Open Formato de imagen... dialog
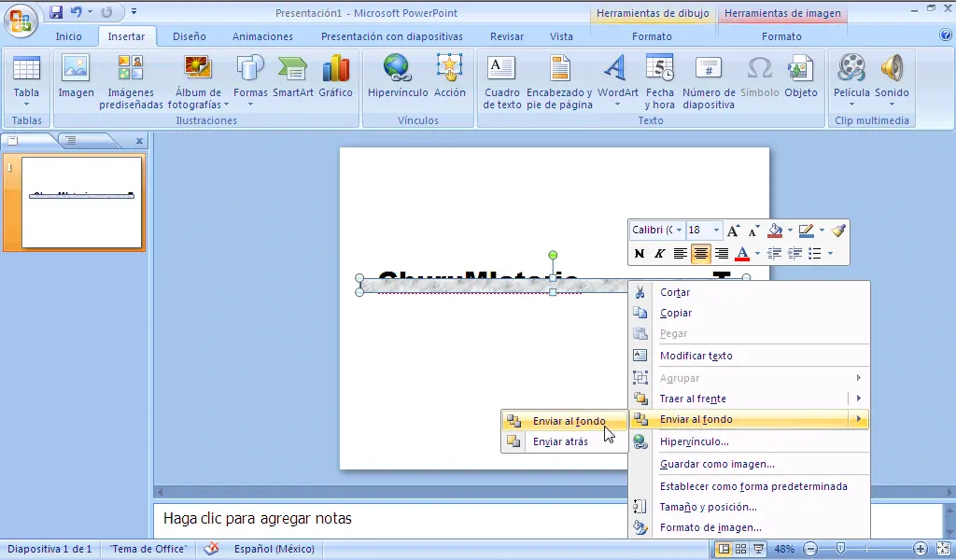The height and width of the screenshot is (560, 956). coord(749,527)
